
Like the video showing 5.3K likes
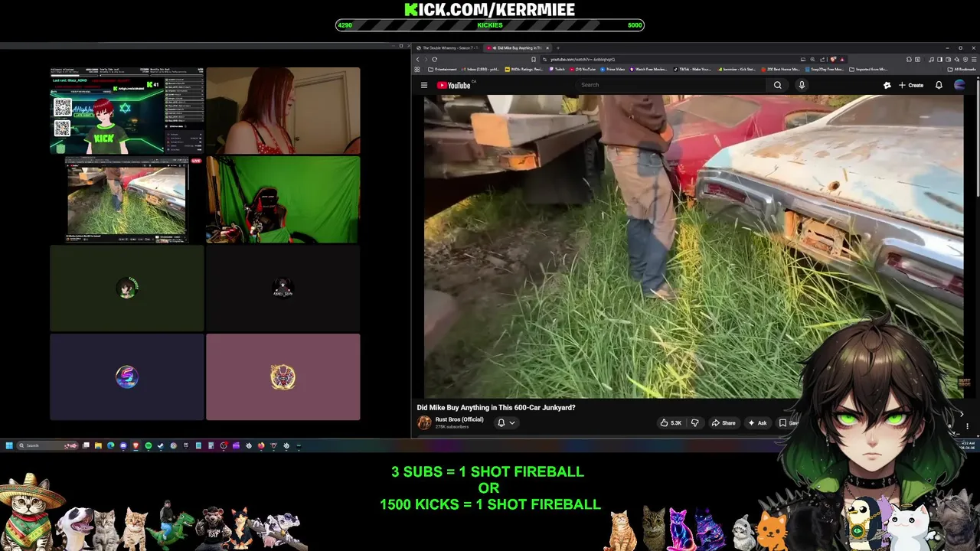671,422
